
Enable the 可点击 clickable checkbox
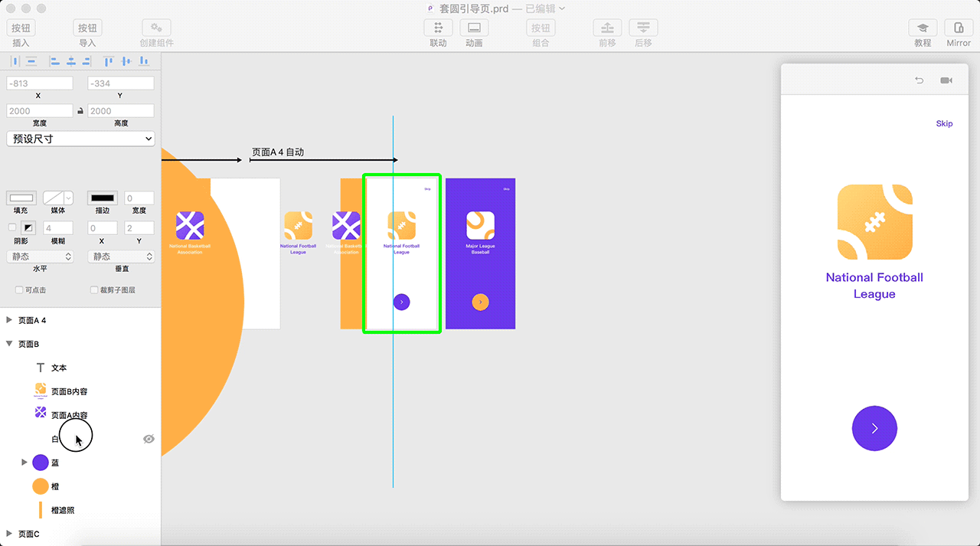19,290
